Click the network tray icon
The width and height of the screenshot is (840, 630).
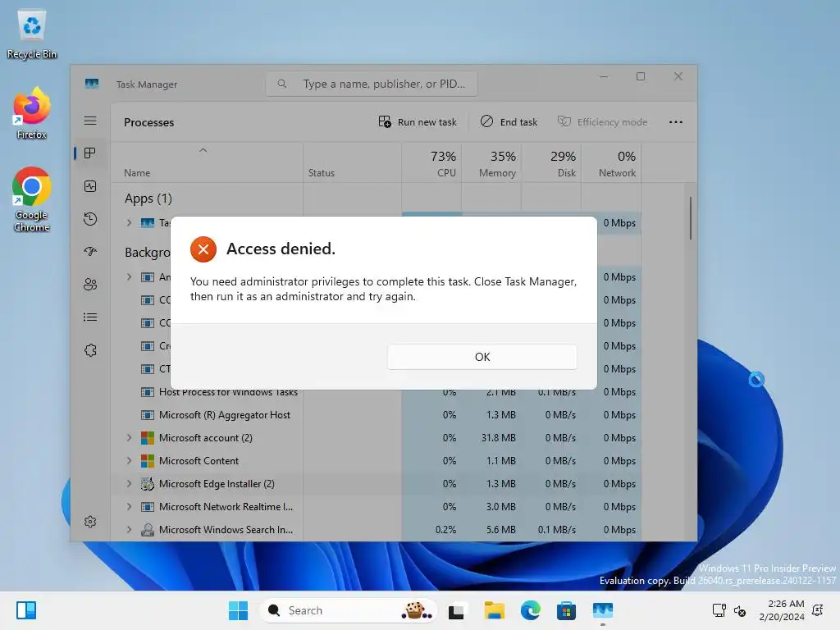[x=719, y=610]
